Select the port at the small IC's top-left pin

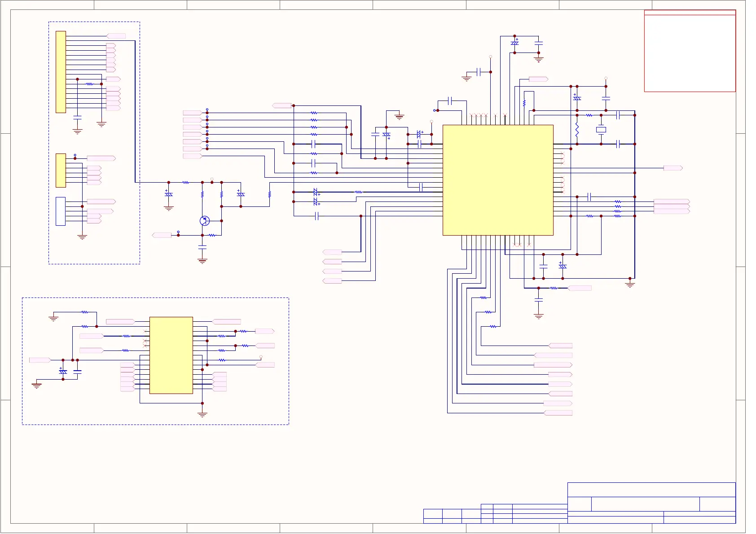coord(120,322)
